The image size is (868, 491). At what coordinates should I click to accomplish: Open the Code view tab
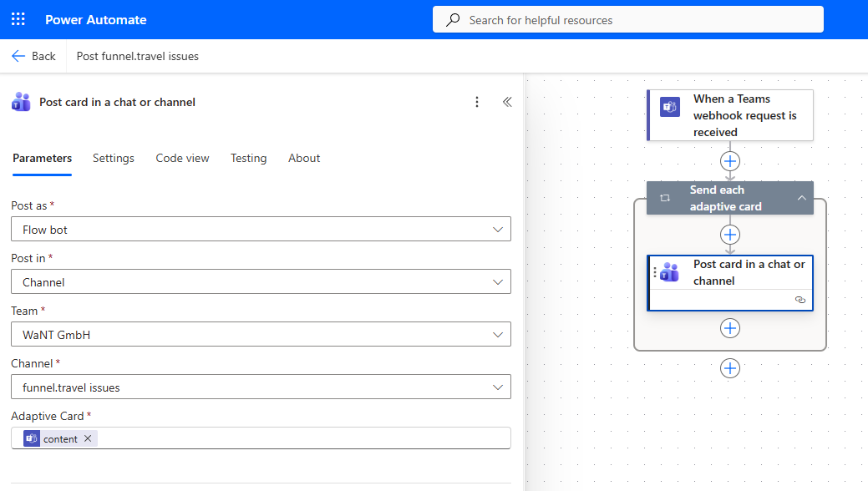point(182,158)
